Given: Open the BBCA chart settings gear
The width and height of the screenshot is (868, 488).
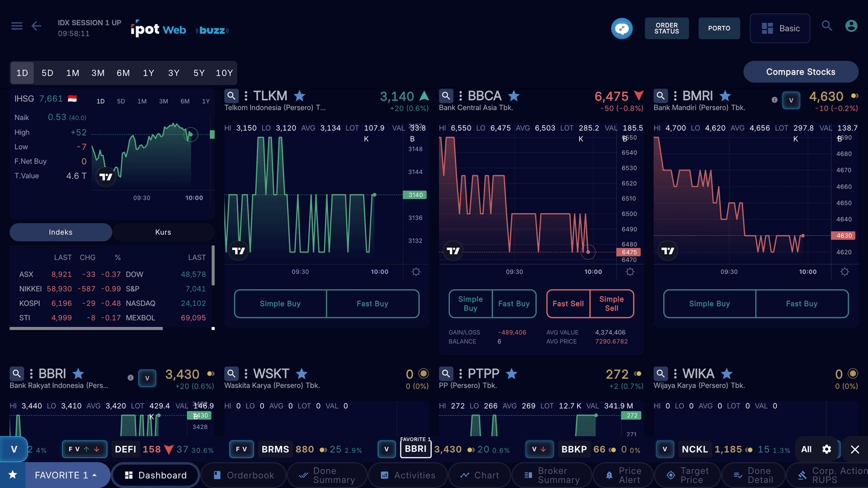Looking at the screenshot, I should pos(630,272).
